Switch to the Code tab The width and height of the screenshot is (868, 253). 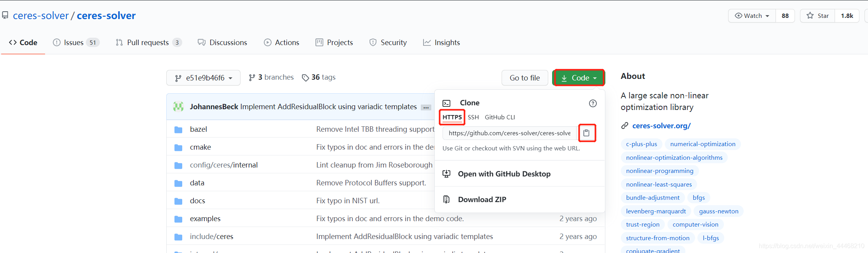click(23, 42)
